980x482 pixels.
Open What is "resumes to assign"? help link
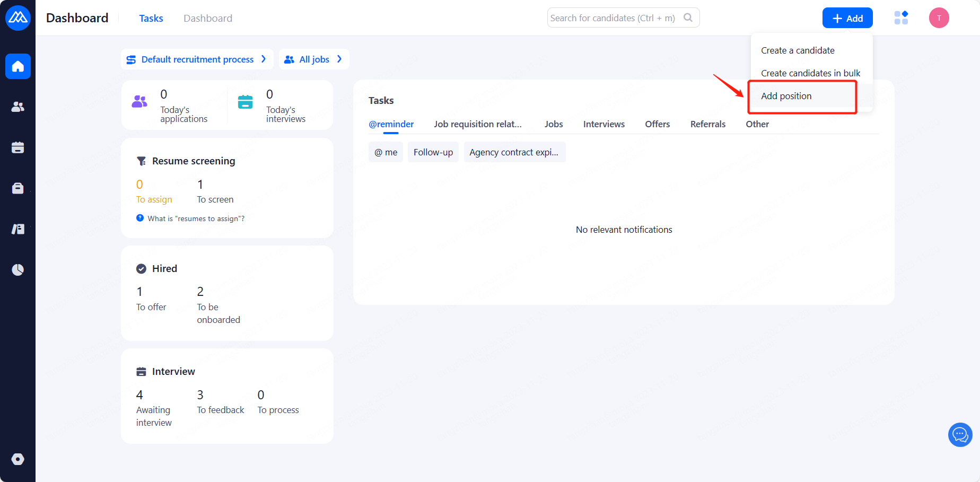click(x=196, y=218)
